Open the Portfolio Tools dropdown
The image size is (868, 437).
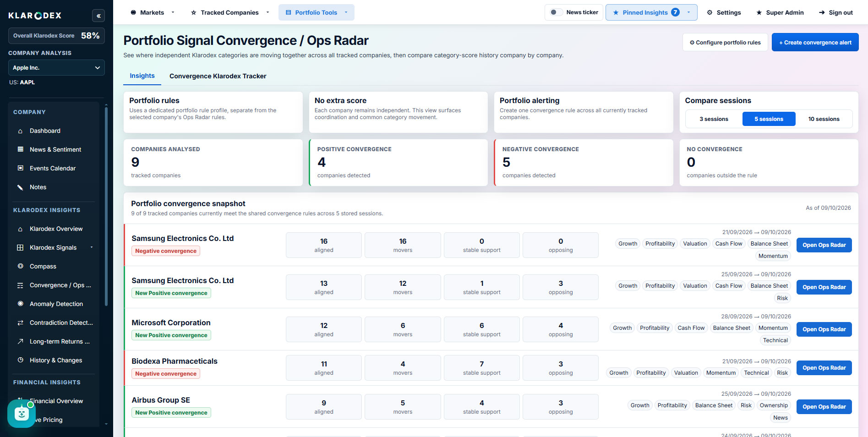317,12
